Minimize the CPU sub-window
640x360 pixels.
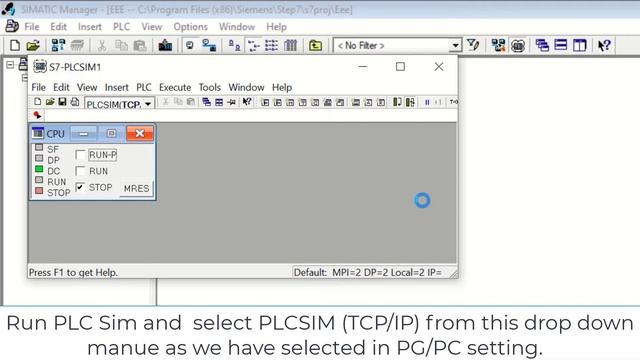click(84, 133)
